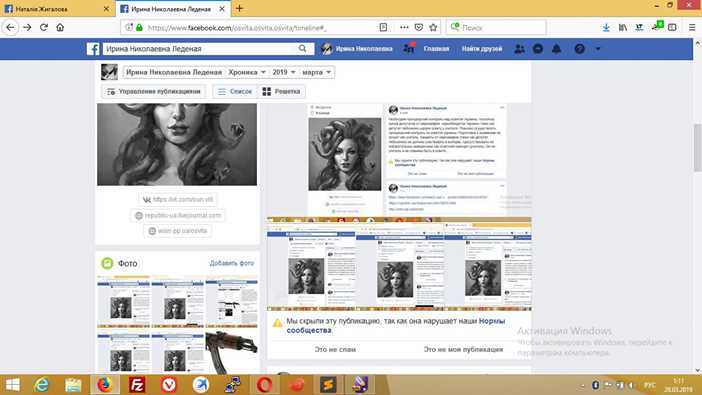The width and height of the screenshot is (702, 395).
Task: Open the vk.com profile link
Action: pyautogui.click(x=178, y=199)
